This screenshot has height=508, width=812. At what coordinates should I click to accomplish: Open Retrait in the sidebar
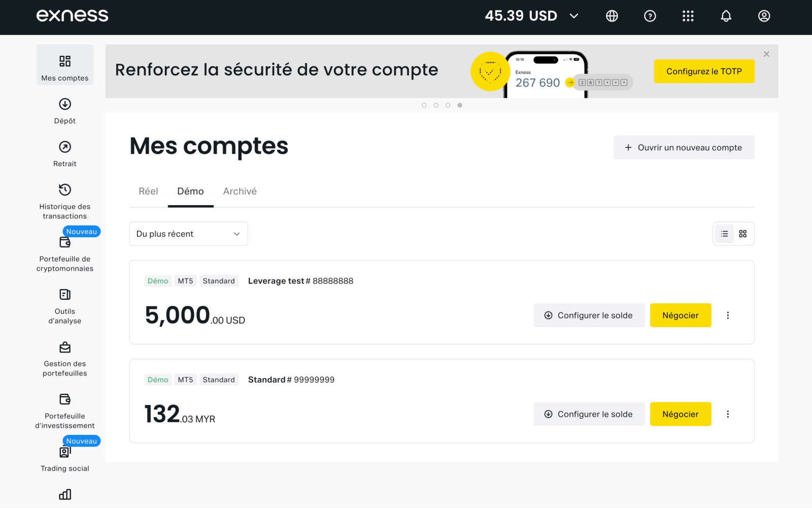pos(65,154)
